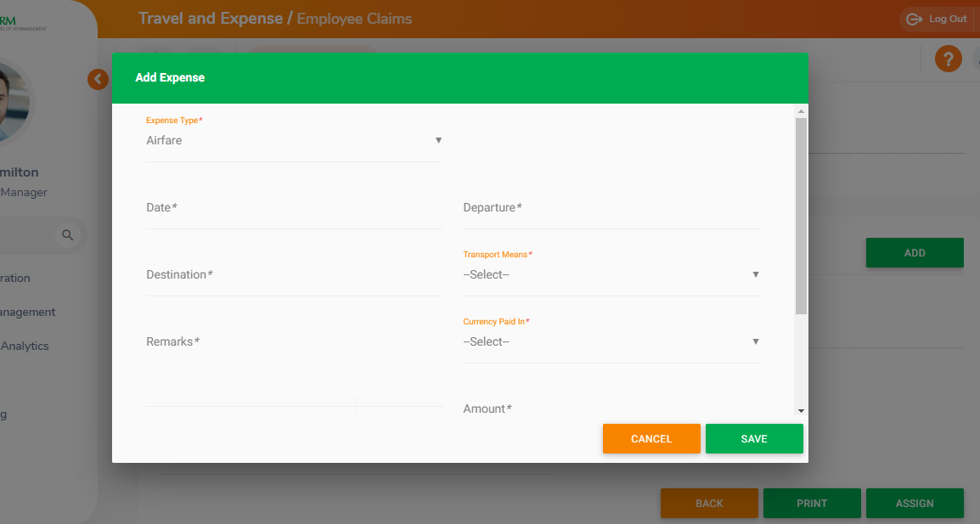Open help via question mark icon

click(948, 59)
